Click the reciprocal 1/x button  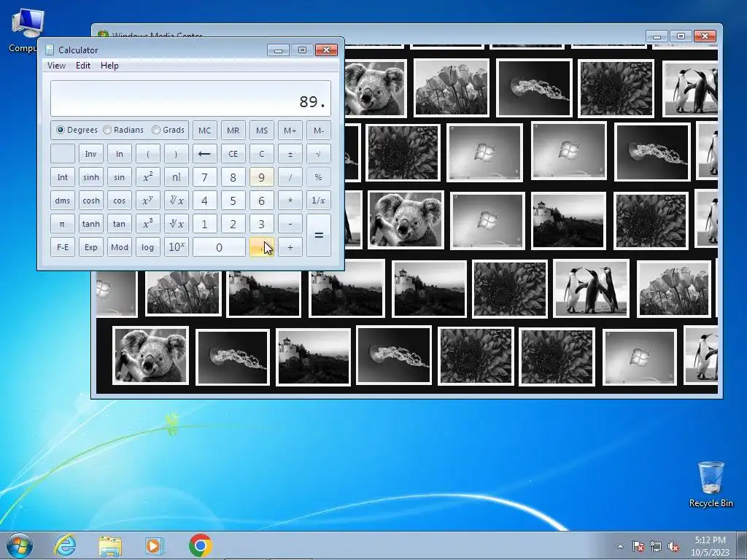click(318, 201)
